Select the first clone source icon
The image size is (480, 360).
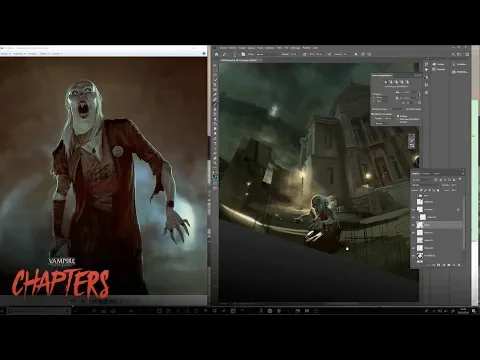(386, 82)
